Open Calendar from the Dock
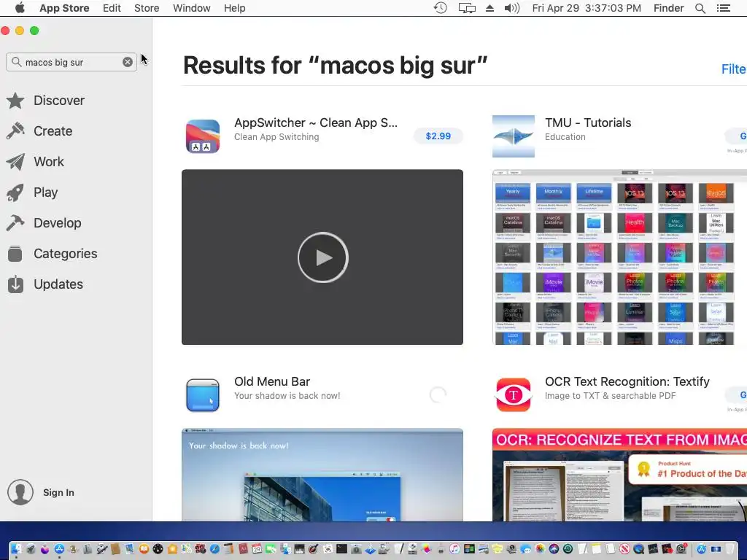The height and width of the screenshot is (560, 747). point(257,549)
